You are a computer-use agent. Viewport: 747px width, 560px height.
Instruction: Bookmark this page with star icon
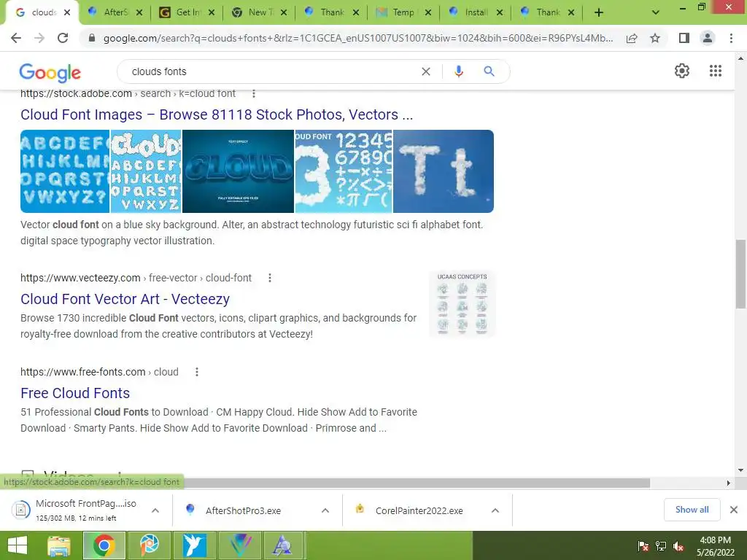[x=655, y=38]
